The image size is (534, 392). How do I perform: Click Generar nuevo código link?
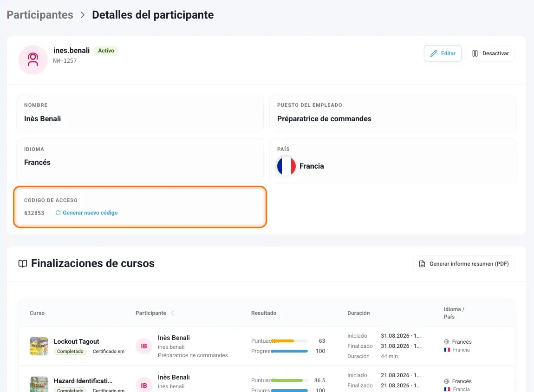click(86, 213)
